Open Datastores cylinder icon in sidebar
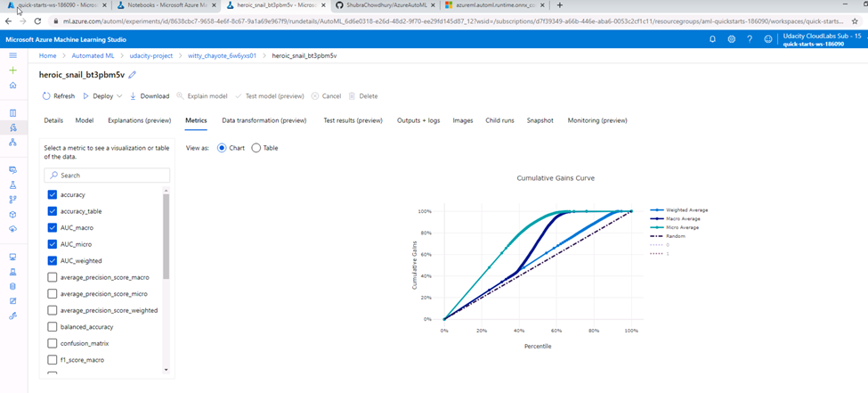Screen dimensions: 868x393 [13, 287]
